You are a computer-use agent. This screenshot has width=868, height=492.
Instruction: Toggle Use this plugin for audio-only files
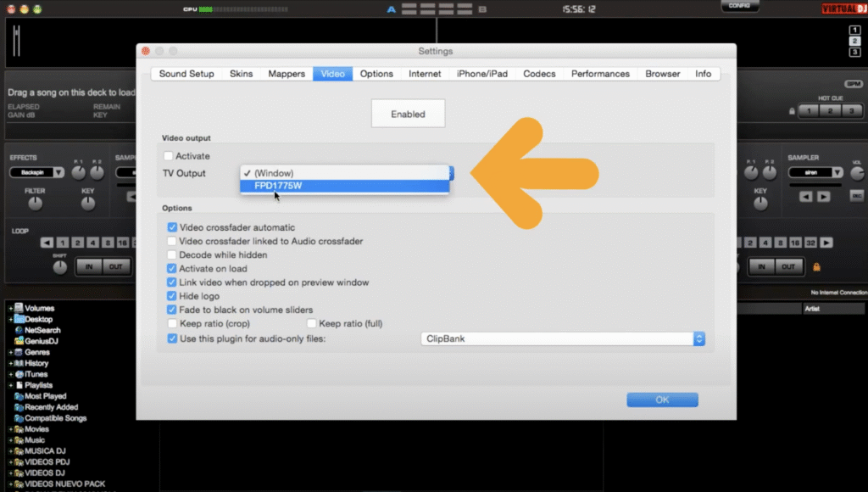pyautogui.click(x=172, y=338)
